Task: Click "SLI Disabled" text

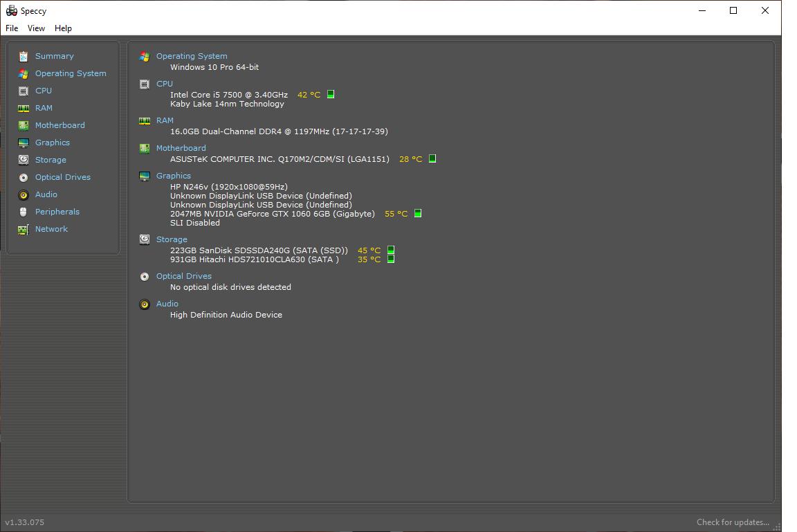Action: [195, 223]
